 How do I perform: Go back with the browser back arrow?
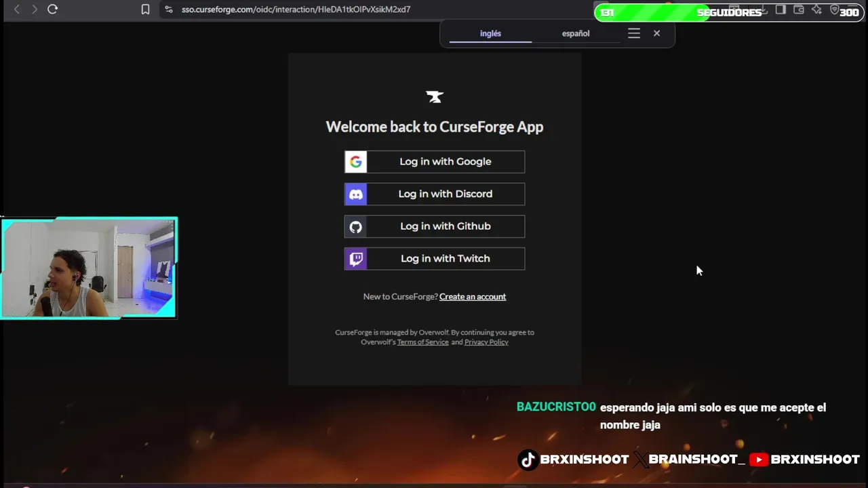click(x=17, y=9)
